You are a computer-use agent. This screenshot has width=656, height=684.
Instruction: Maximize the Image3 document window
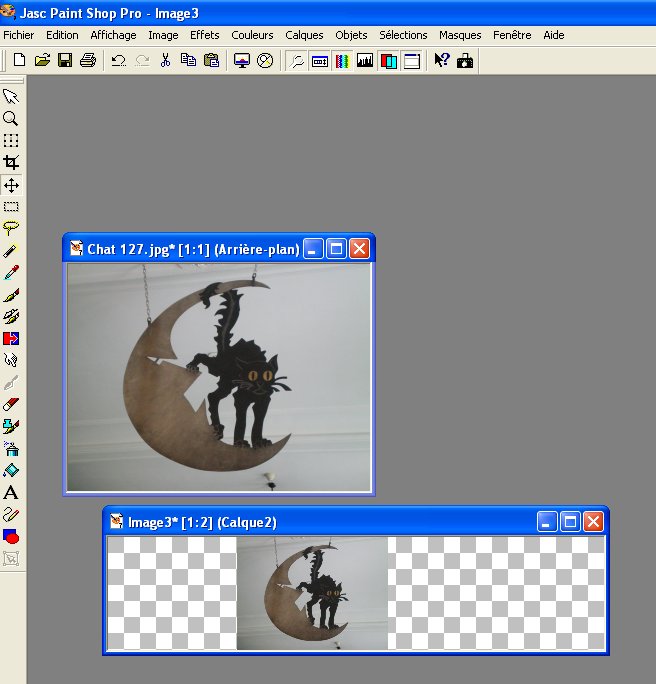[x=570, y=522]
